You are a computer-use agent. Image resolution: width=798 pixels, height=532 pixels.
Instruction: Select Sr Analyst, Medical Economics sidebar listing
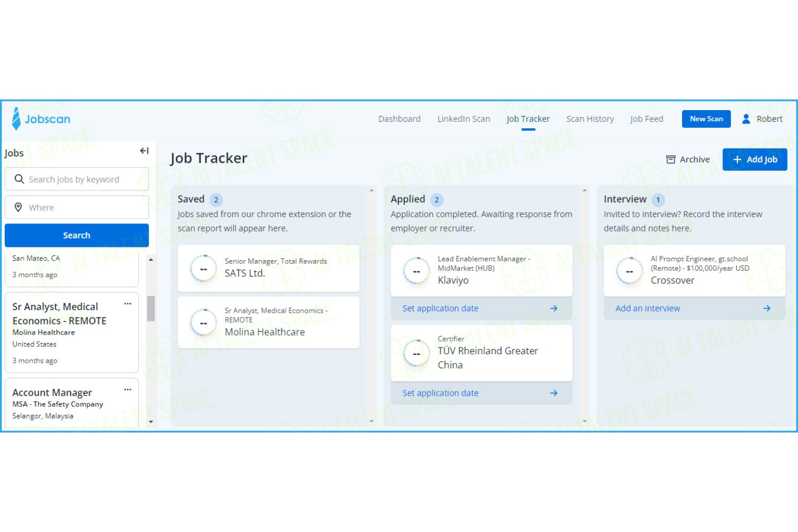pyautogui.click(x=72, y=332)
